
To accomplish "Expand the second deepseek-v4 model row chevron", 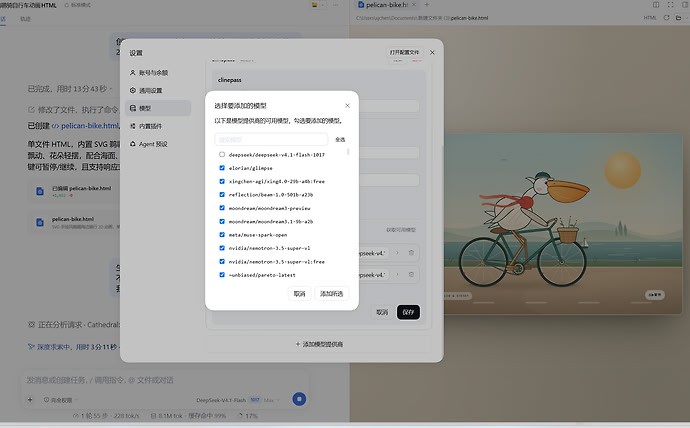I will (397, 274).
